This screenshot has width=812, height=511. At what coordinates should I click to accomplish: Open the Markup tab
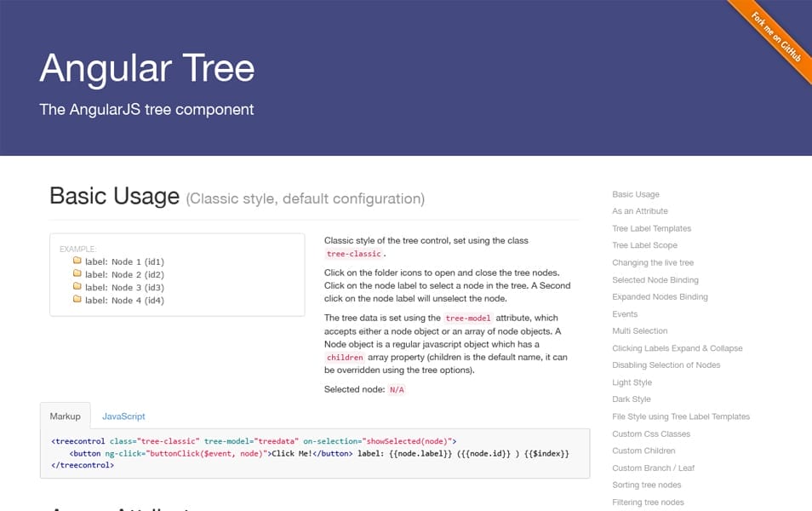(65, 416)
